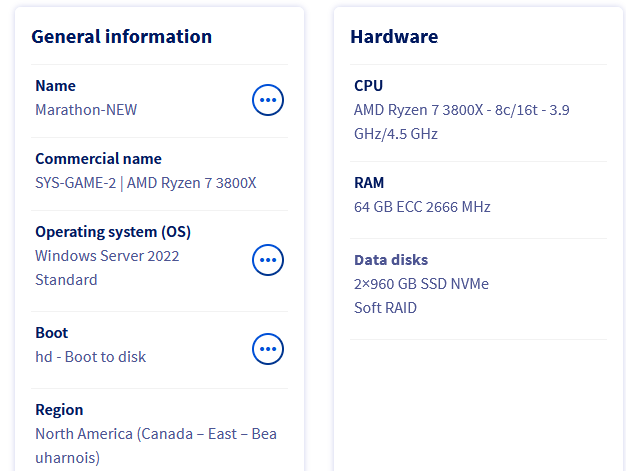Viewport: 626px width, 471px height.
Task: Select the AMD Ryzen 7 3800X CPU details
Action: pos(461,121)
